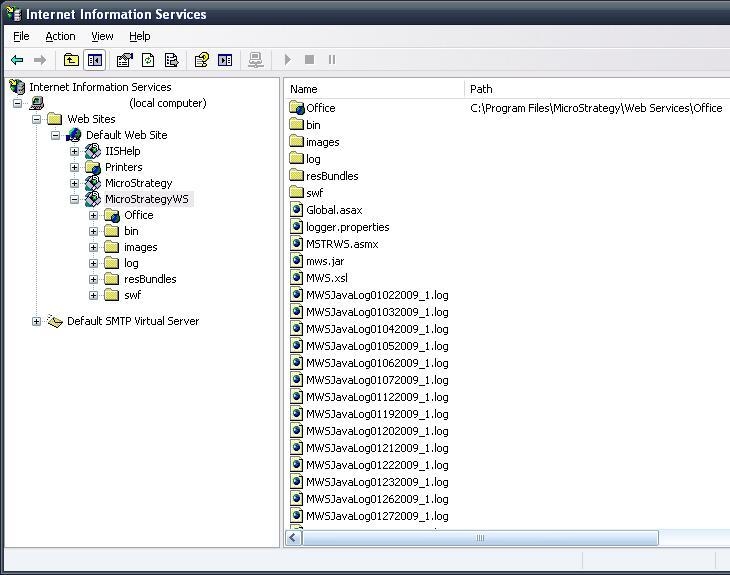
Task: Click the Refresh toolbar icon
Action: [x=148, y=60]
